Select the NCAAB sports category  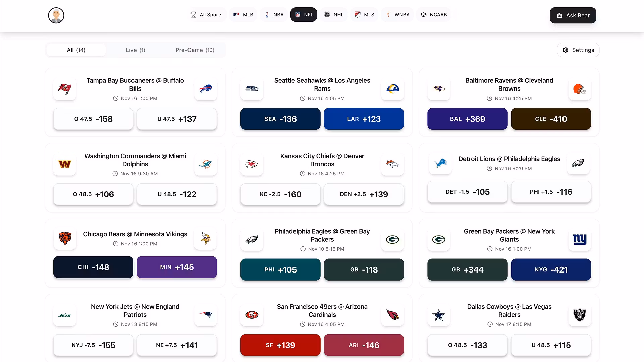[x=434, y=15]
